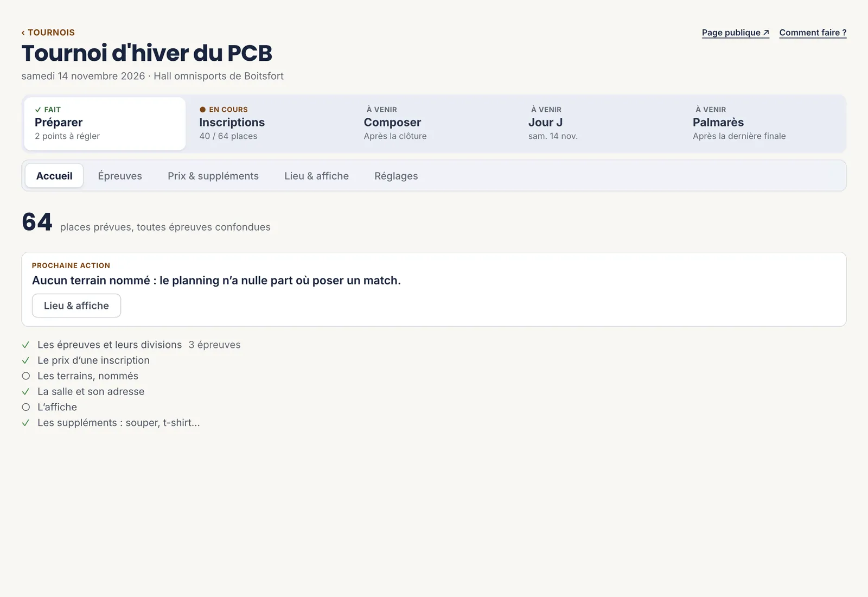This screenshot has width=868, height=597.
Task: Switch to the Épreuves tab
Action: [x=120, y=176]
